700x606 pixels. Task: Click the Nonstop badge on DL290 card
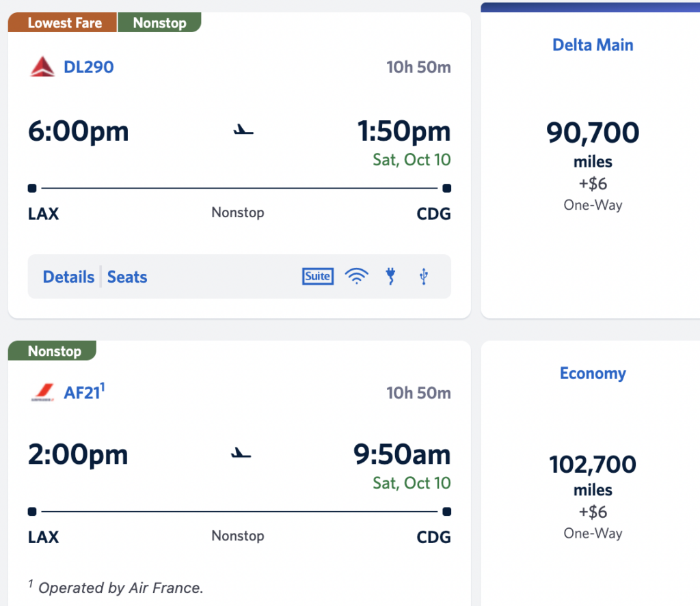[159, 23]
